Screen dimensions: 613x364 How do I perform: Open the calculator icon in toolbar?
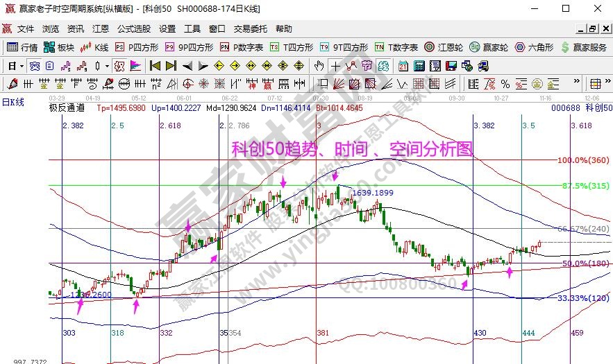419,66
